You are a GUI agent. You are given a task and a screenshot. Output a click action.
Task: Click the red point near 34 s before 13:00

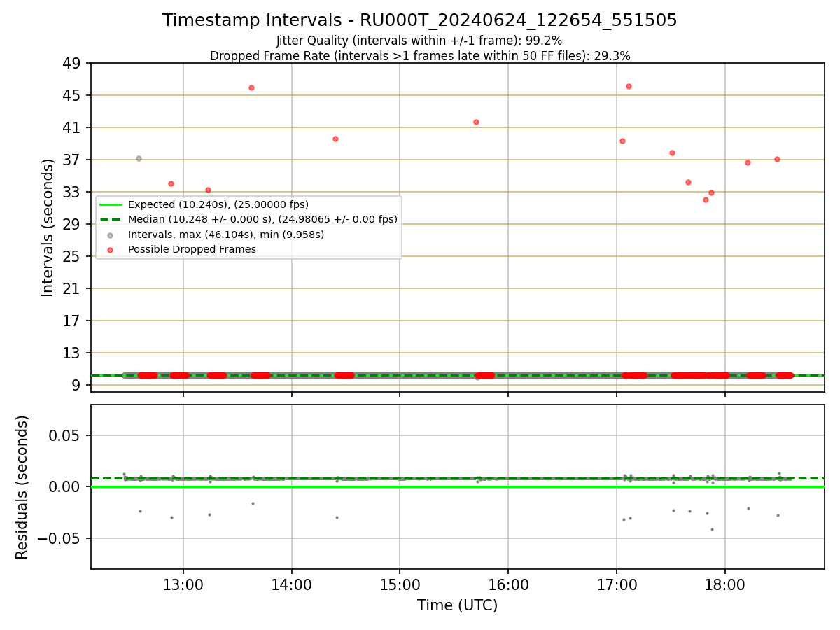pos(171,183)
